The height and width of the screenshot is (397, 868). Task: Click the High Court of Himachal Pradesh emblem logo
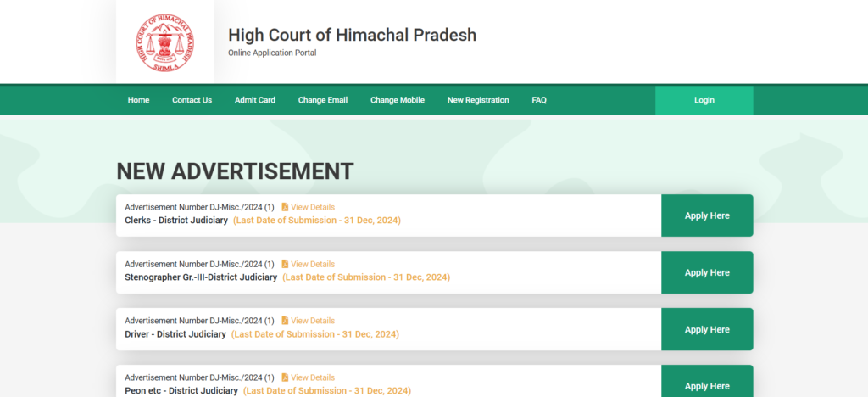(x=165, y=42)
